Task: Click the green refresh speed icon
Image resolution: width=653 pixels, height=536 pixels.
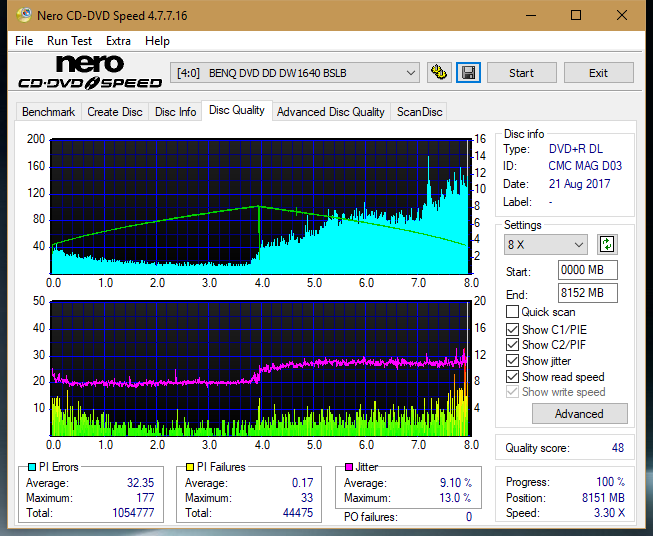Action: click(x=607, y=244)
